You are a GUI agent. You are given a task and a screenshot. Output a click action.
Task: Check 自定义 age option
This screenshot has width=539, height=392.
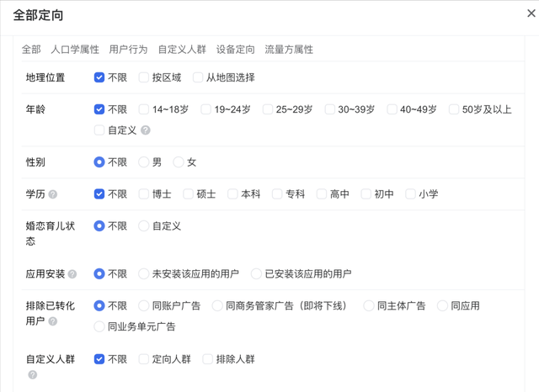click(x=99, y=130)
